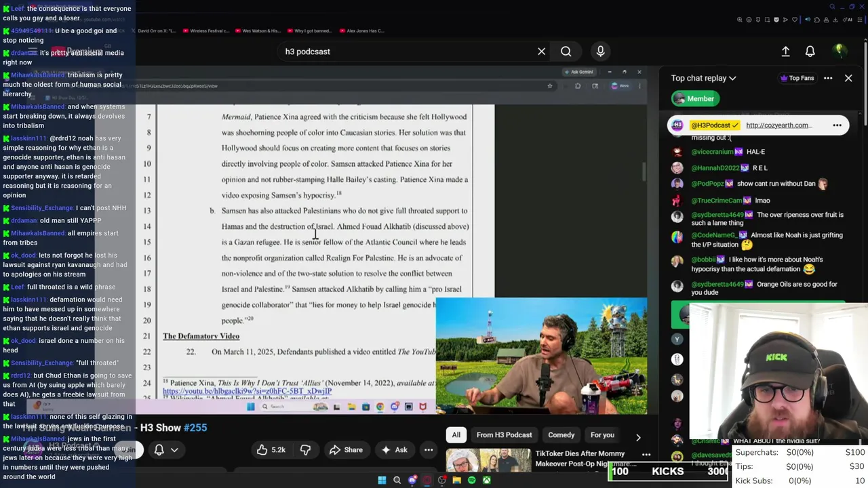Image resolution: width=868 pixels, height=488 pixels.
Task: Click @PodPopz chat message author
Action: (709, 184)
